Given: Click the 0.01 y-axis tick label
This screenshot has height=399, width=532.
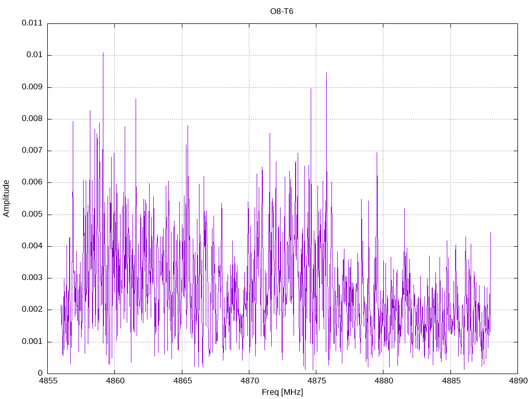Looking at the screenshot, I should [35, 55].
